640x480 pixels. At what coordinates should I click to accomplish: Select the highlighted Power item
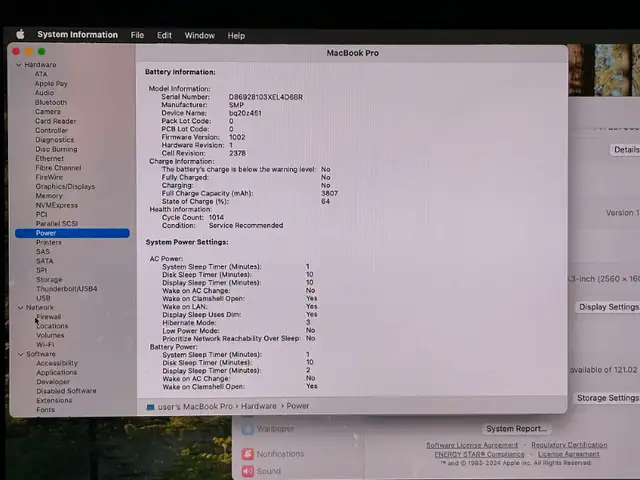tap(72, 233)
